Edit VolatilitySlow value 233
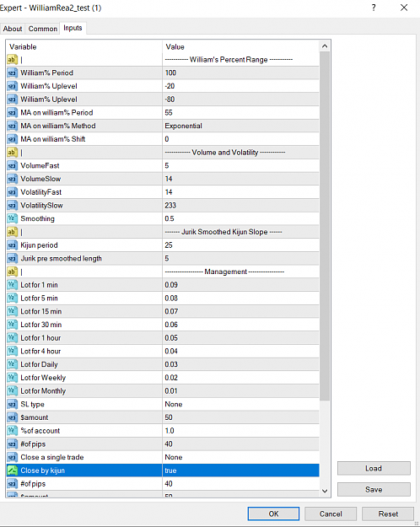This screenshot has height=527, width=420. pos(240,206)
